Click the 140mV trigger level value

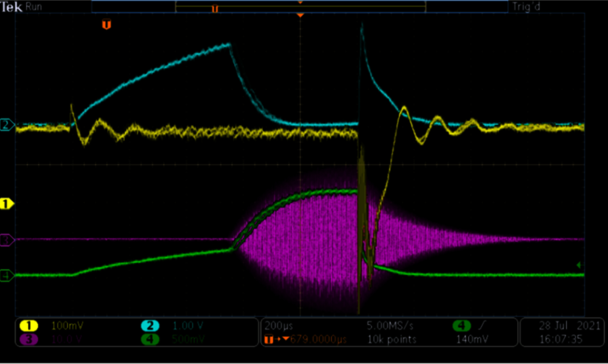472,339
